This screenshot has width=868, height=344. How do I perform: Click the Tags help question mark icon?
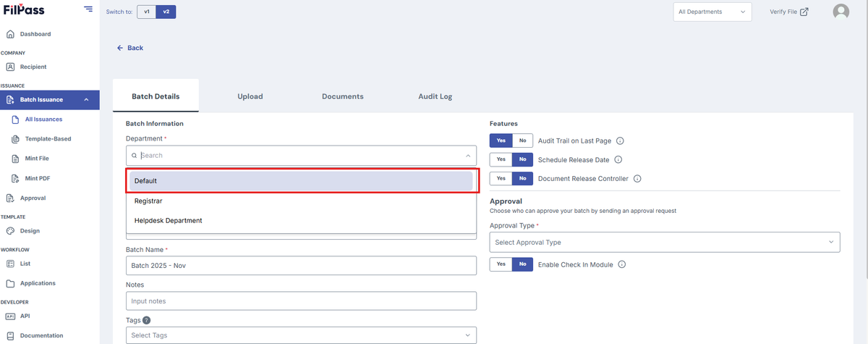coord(147,320)
